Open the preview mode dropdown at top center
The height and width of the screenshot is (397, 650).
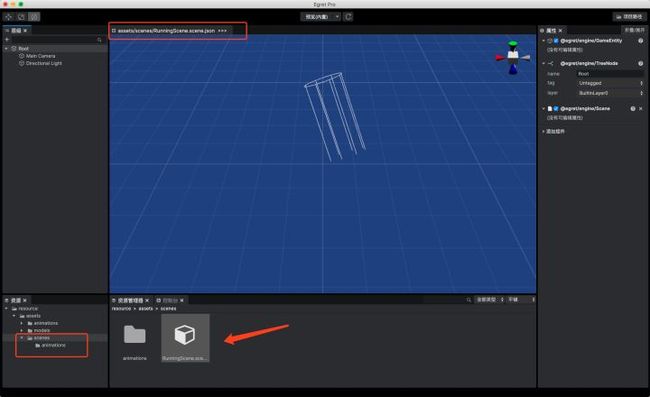pos(320,17)
